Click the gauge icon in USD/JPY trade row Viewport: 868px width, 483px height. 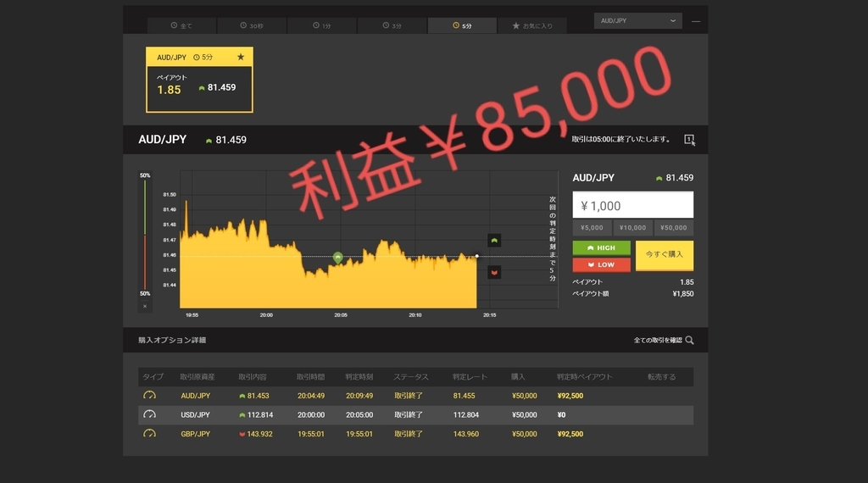[x=149, y=414]
